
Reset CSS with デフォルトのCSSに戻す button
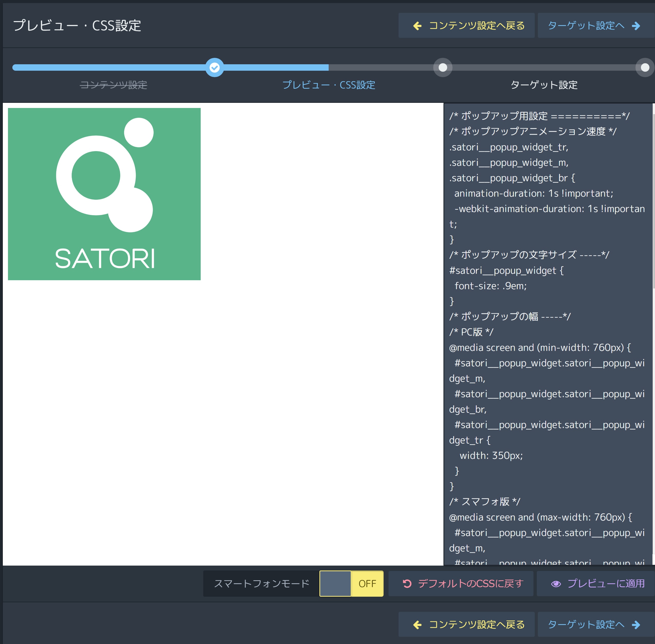pos(460,583)
